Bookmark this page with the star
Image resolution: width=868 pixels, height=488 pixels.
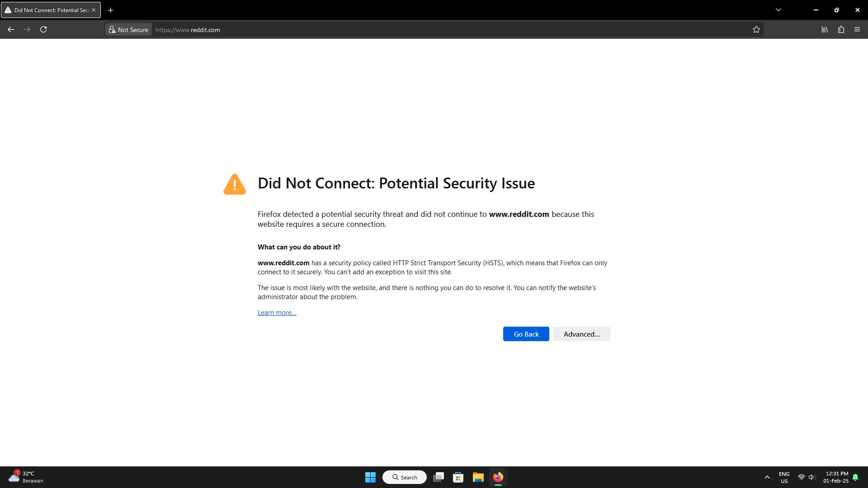(x=756, y=29)
